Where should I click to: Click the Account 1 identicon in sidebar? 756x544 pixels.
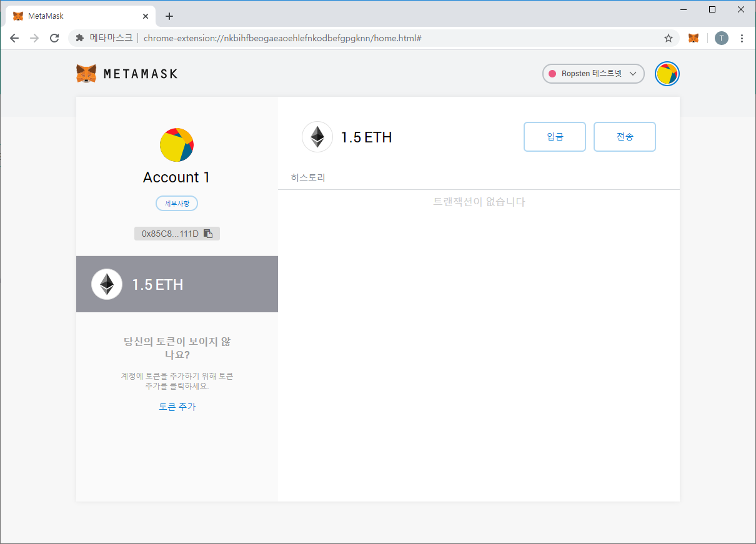pos(177,145)
